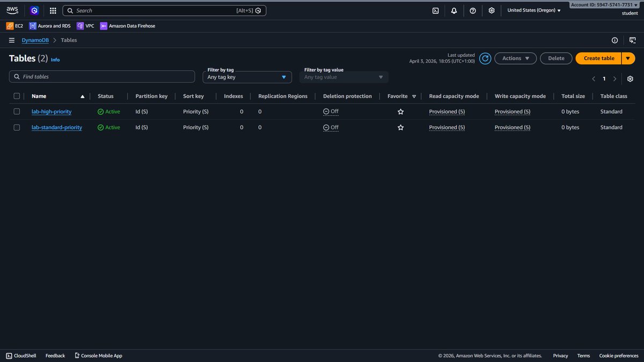Refresh the tables list

[485, 58]
